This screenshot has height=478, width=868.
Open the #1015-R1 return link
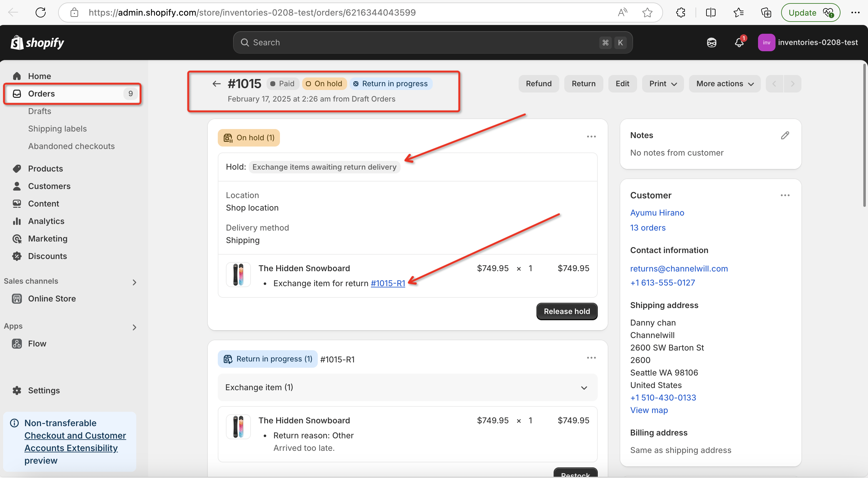coord(387,283)
